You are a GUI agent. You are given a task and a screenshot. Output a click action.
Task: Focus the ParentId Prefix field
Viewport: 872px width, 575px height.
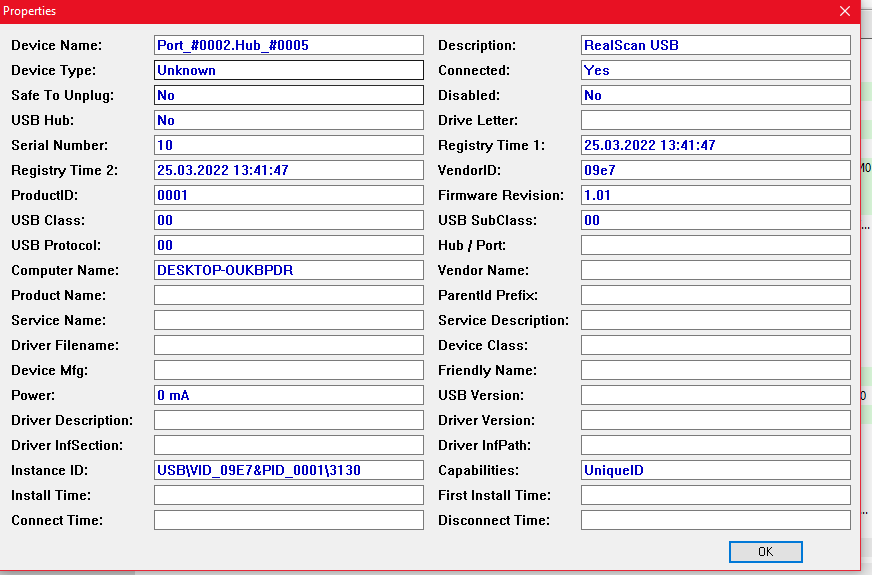[x=716, y=295]
